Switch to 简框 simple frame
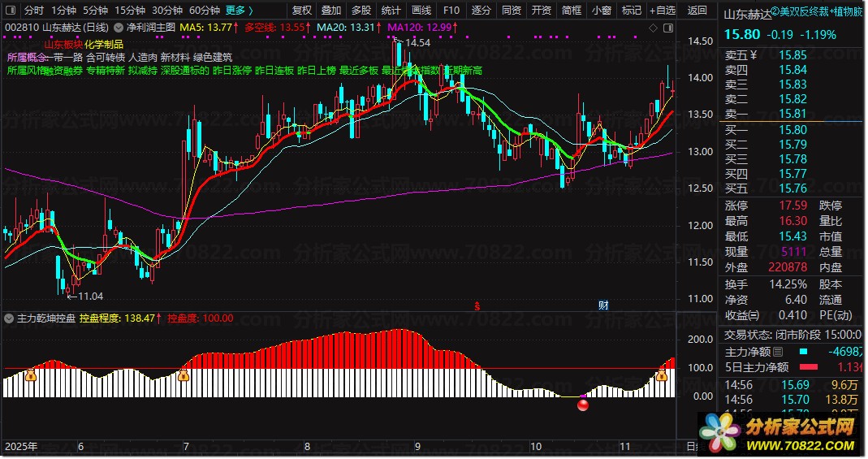This screenshot has height=459, width=868. (x=572, y=10)
